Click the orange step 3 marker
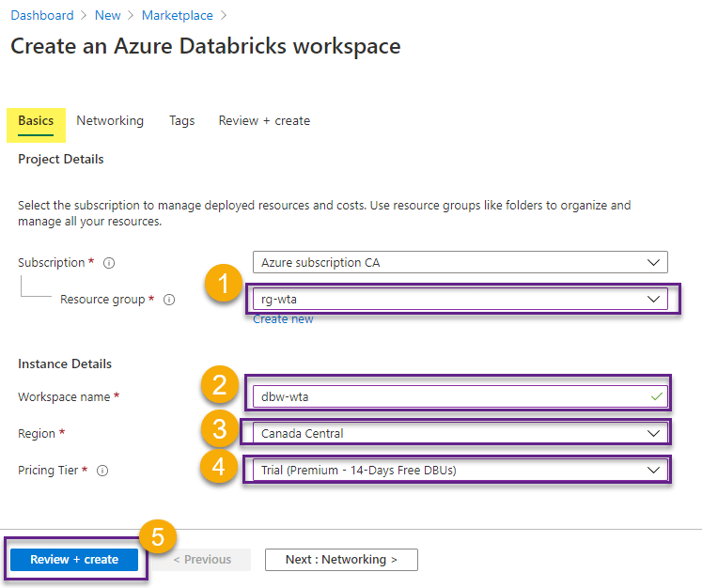 tap(218, 430)
